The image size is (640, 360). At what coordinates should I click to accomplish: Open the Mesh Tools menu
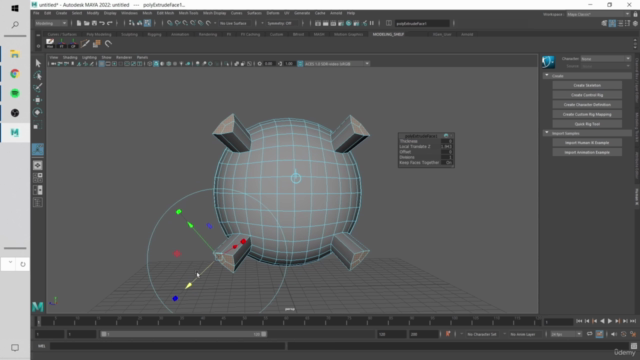[x=188, y=13]
